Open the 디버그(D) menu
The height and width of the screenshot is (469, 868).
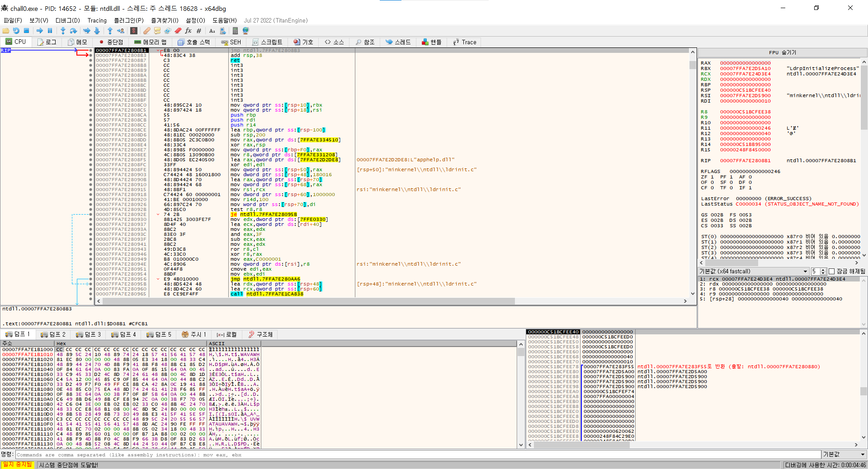tap(67, 20)
